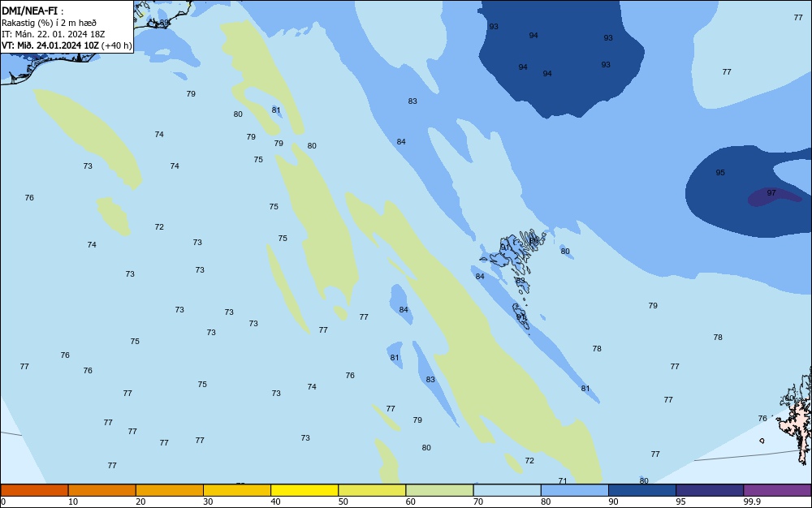Choose the 30–40 golden legend segment
The width and height of the screenshot is (812, 508).
tap(237, 490)
